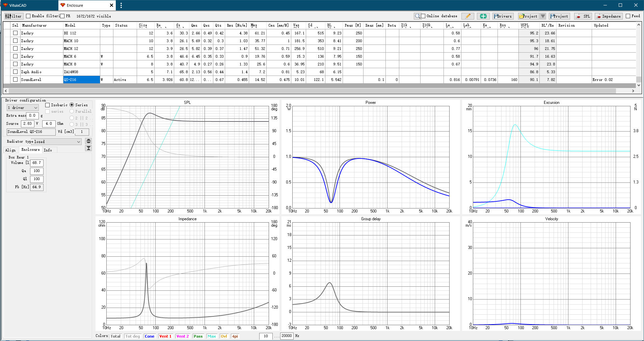
Task: Click the Vent 2 color swatch
Action: pos(183,336)
